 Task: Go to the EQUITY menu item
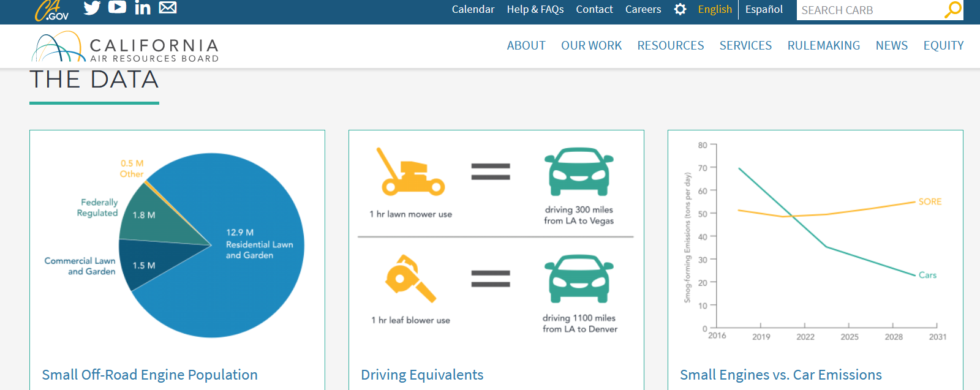pos(943,45)
